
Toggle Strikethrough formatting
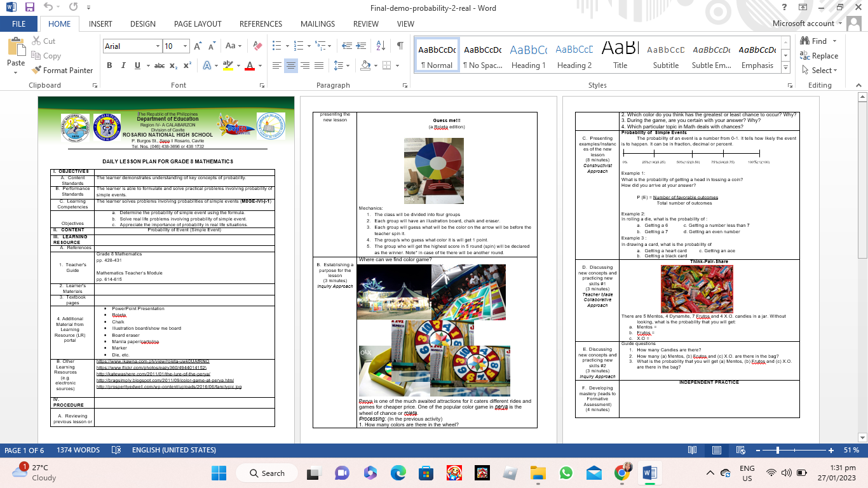pyautogui.click(x=159, y=65)
